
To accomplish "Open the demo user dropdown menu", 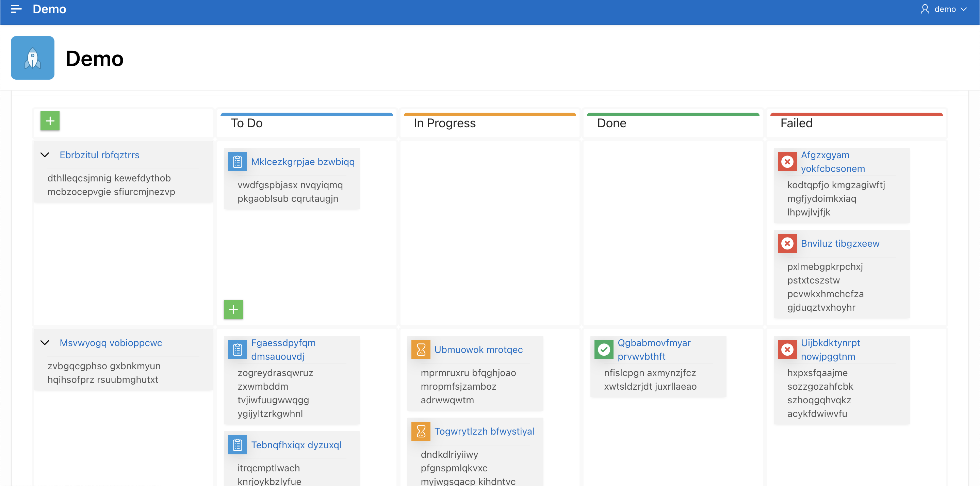I will [944, 9].
